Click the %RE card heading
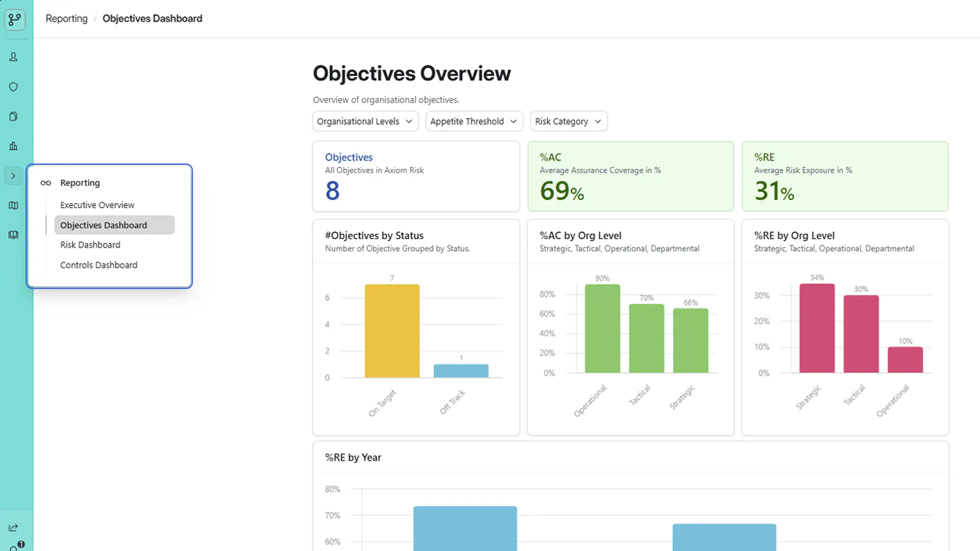980x551 pixels. pyautogui.click(x=764, y=157)
